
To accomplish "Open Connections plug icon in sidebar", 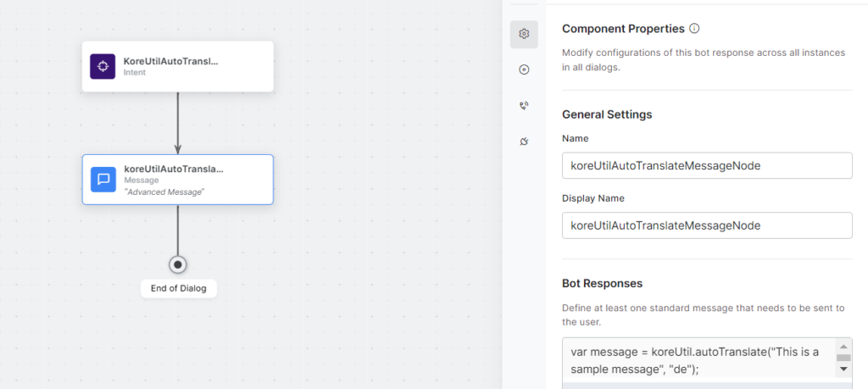I will [524, 141].
